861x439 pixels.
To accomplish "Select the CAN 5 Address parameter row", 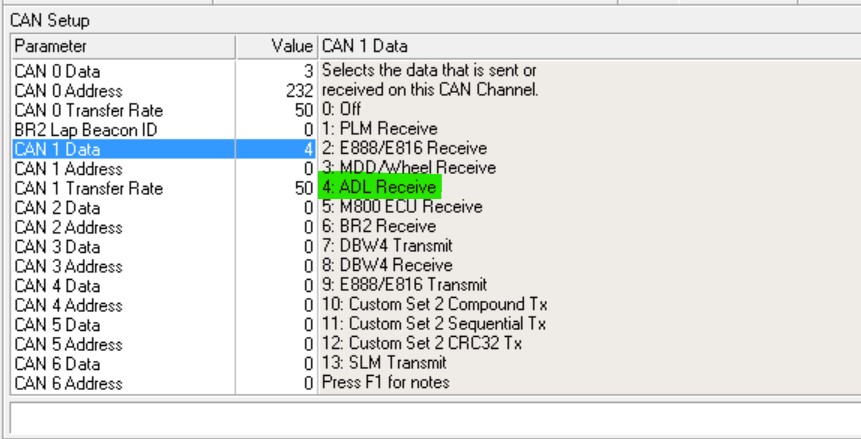I will coord(164,344).
